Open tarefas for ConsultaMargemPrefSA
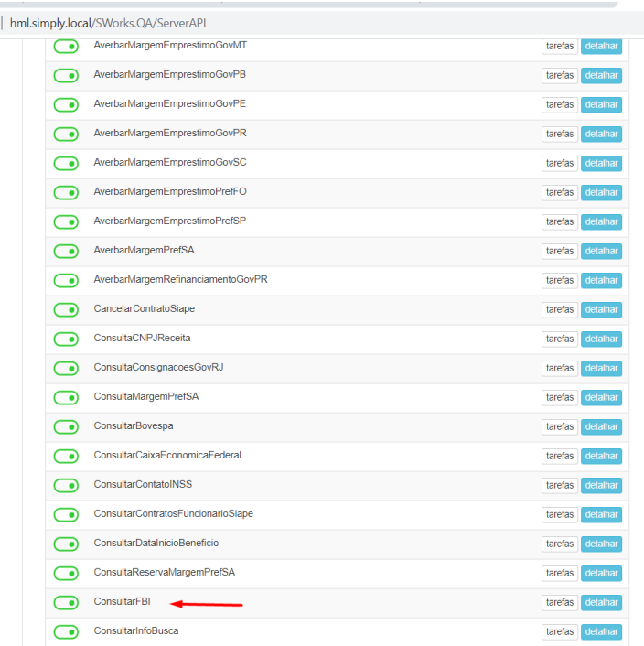The width and height of the screenshot is (644, 646). (560, 397)
